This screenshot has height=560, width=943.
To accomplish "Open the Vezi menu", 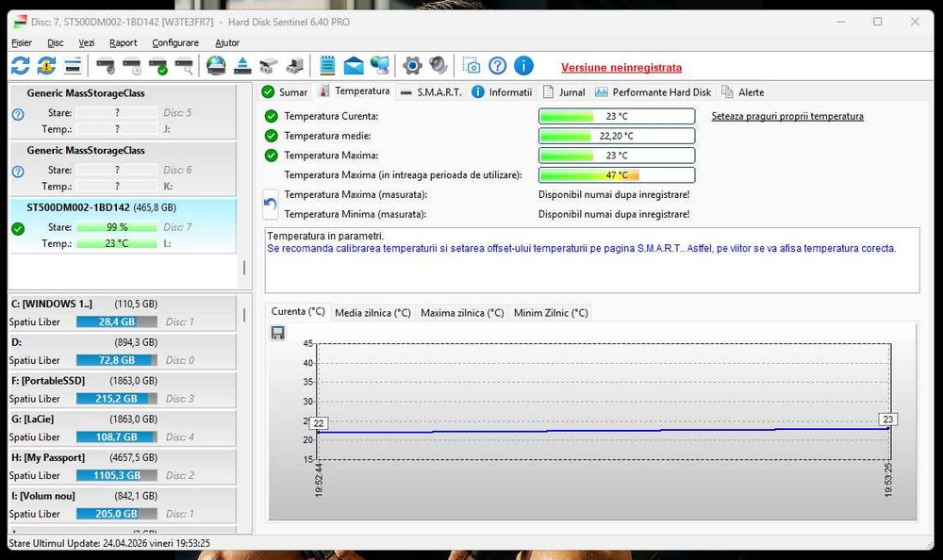I will click(87, 42).
